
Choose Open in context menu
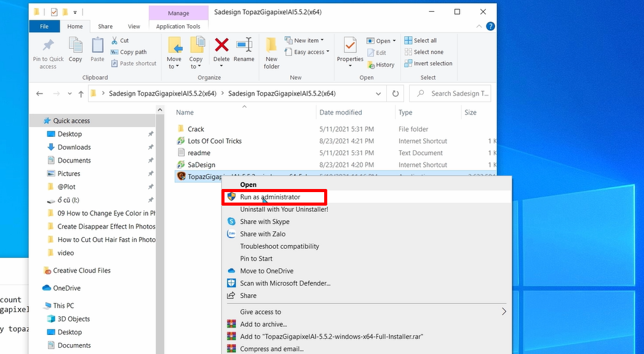click(248, 185)
